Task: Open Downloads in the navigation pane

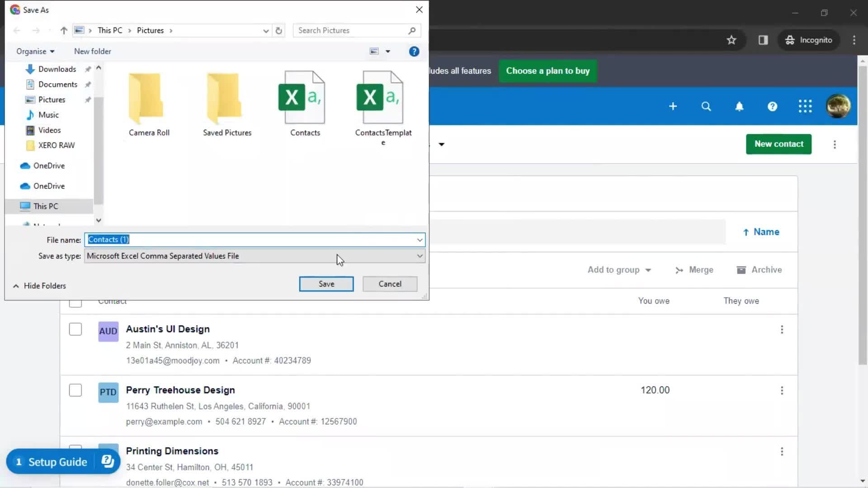Action: point(57,69)
